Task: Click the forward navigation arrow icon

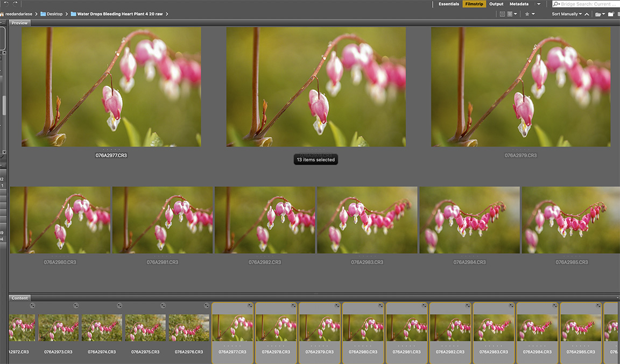Action: click(15, 4)
